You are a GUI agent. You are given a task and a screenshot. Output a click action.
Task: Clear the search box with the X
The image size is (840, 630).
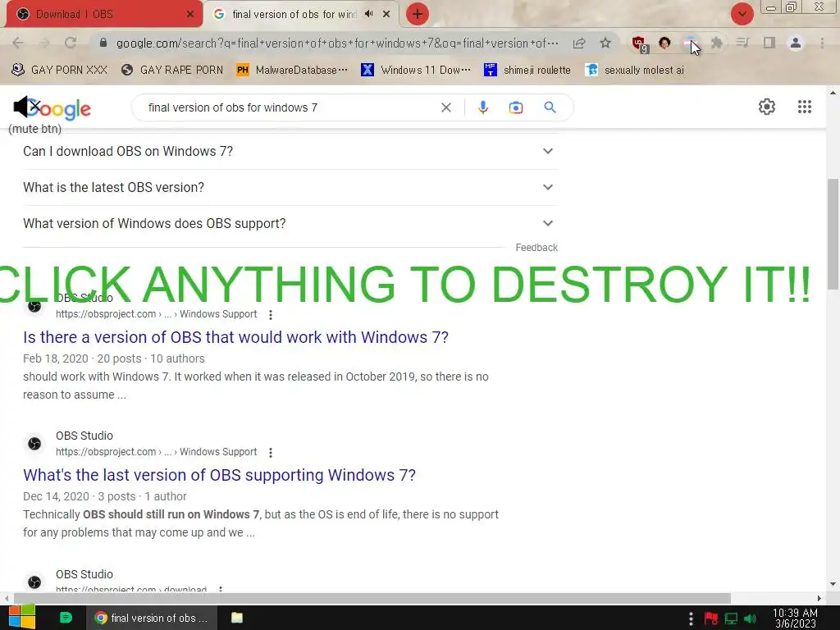(x=445, y=107)
